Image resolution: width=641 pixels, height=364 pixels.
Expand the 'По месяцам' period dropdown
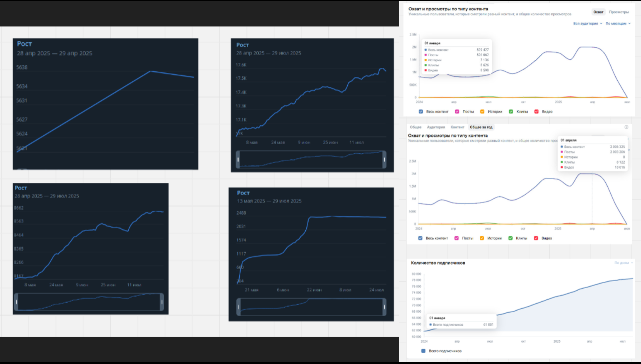(x=618, y=23)
